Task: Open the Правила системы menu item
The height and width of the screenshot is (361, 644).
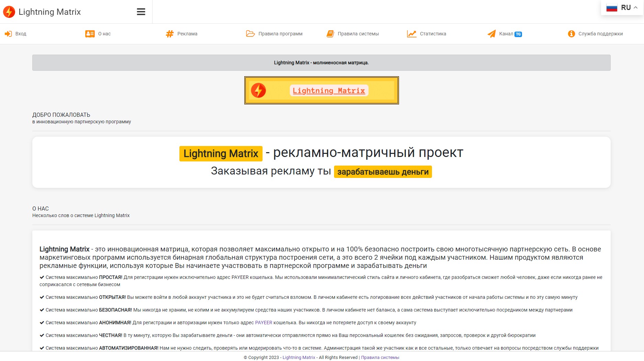Action: [353, 34]
